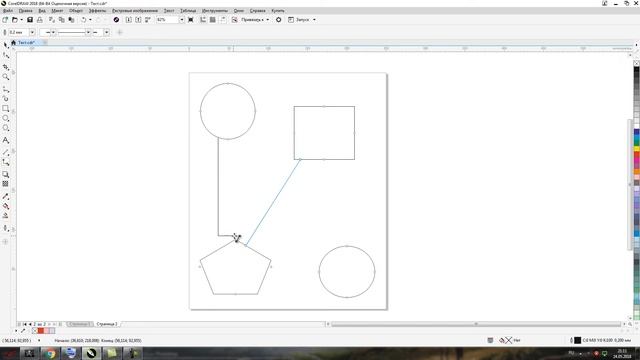This screenshot has width=640, height=360.
Task: Click the Import icon
Action: [129, 20]
